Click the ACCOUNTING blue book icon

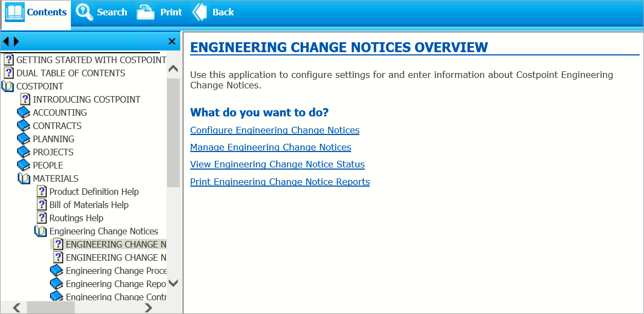pos(24,113)
